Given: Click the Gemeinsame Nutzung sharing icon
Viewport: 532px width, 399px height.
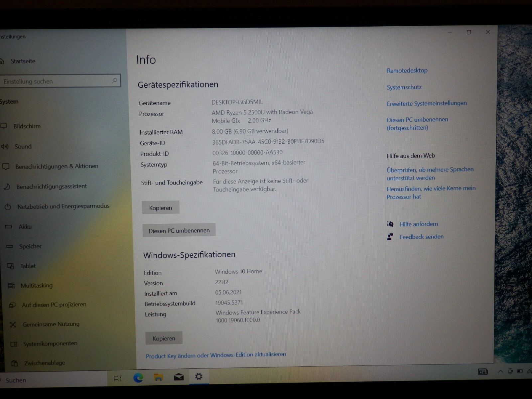Looking at the screenshot, I should [13, 325].
